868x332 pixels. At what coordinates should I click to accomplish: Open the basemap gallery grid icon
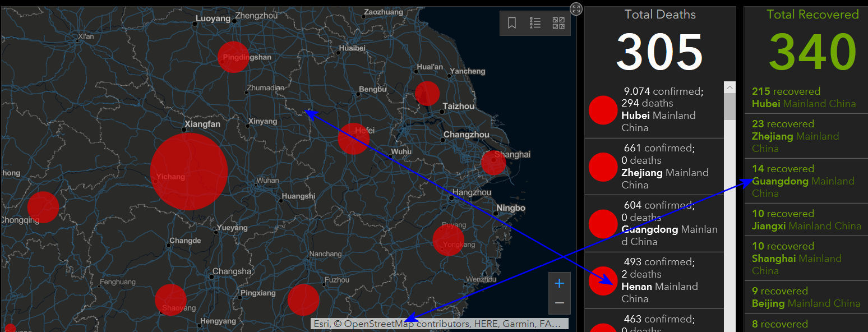point(558,23)
